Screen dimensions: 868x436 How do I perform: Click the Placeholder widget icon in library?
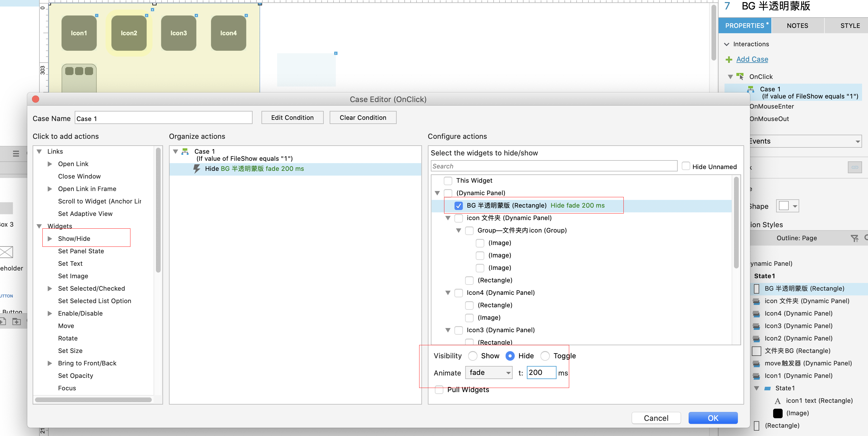point(7,252)
